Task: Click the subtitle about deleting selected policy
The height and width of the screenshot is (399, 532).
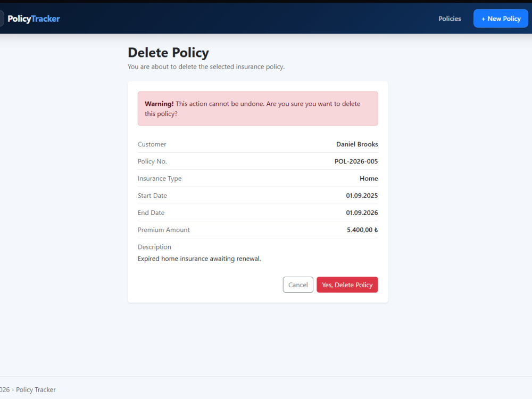Action: [x=206, y=67]
